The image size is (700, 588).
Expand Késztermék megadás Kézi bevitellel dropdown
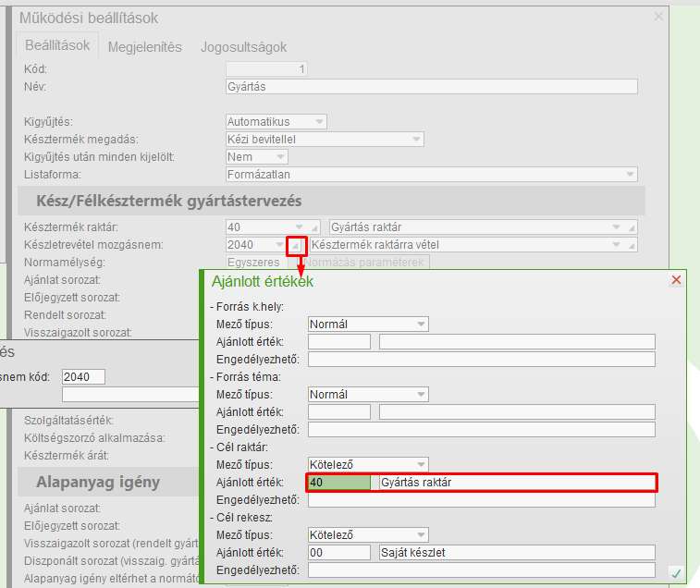(416, 140)
